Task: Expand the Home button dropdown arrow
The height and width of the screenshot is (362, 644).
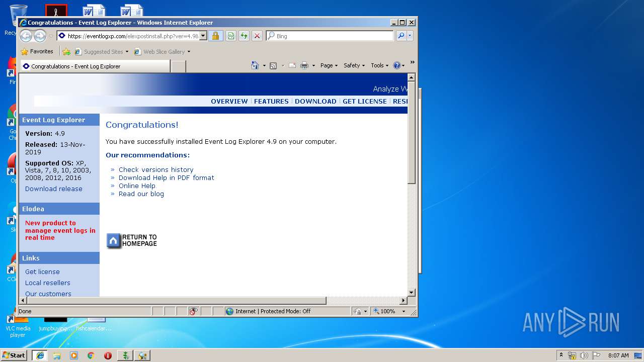Action: tap(264, 65)
